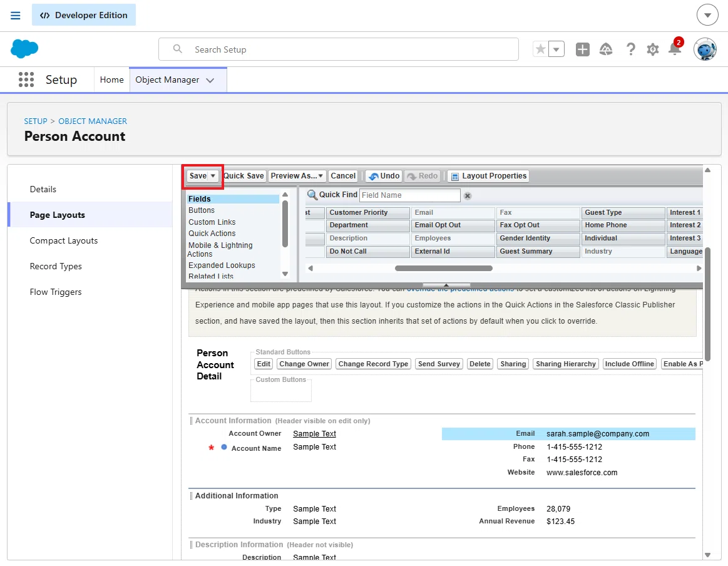Click the favorites star icon

coord(540,49)
